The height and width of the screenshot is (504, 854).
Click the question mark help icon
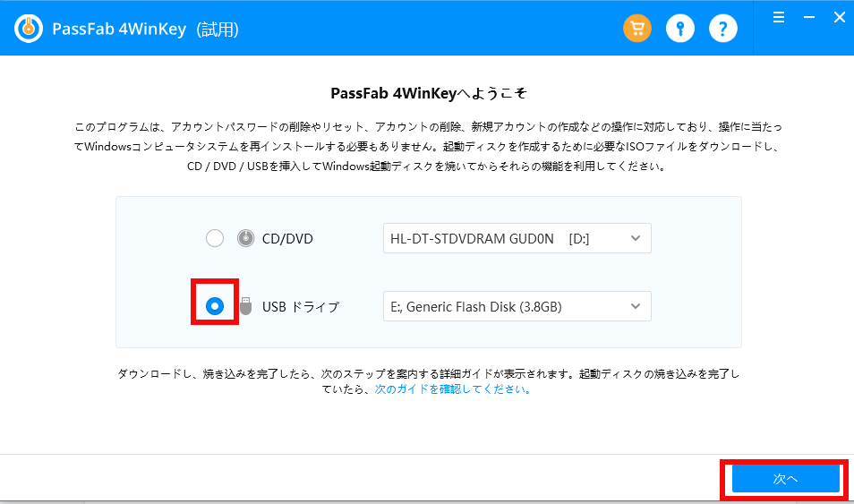[x=722, y=29]
